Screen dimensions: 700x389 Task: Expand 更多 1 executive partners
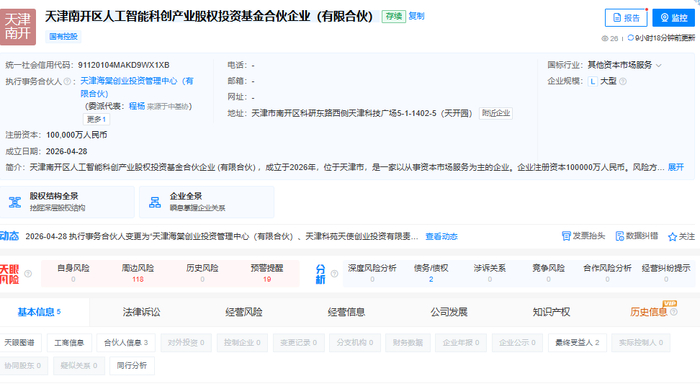[x=96, y=119]
